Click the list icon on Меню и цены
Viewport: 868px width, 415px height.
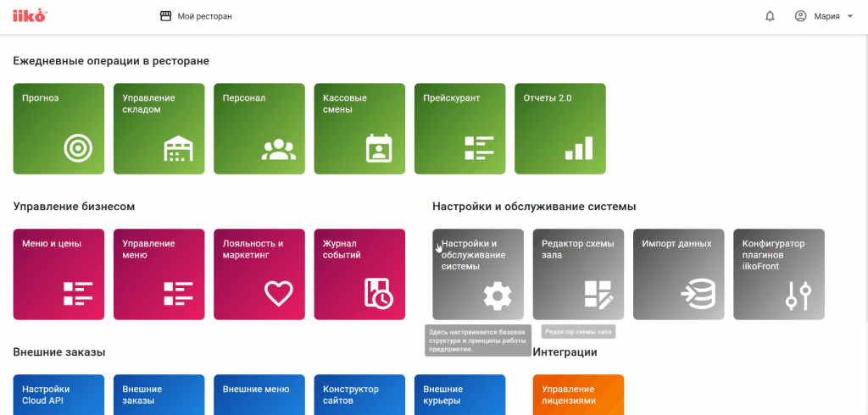78,293
